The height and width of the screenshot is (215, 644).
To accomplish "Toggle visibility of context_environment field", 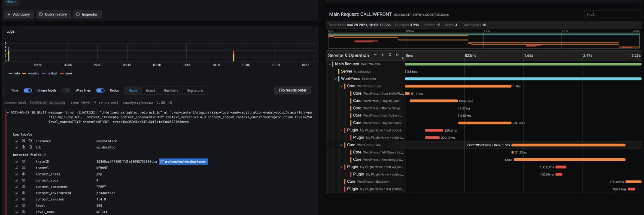I will click(x=24, y=193).
